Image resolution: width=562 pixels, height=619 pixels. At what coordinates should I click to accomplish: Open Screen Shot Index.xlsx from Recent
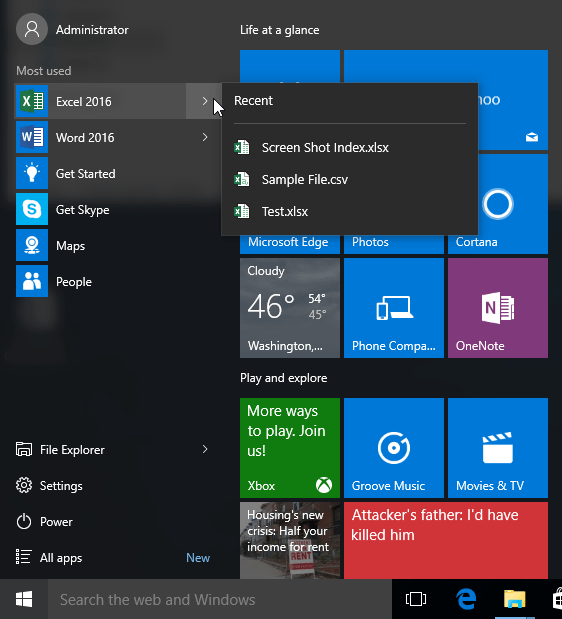(325, 147)
